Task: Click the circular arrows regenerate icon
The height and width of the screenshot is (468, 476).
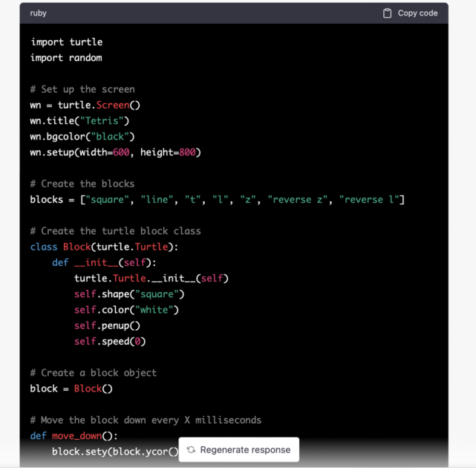Action: (x=191, y=449)
